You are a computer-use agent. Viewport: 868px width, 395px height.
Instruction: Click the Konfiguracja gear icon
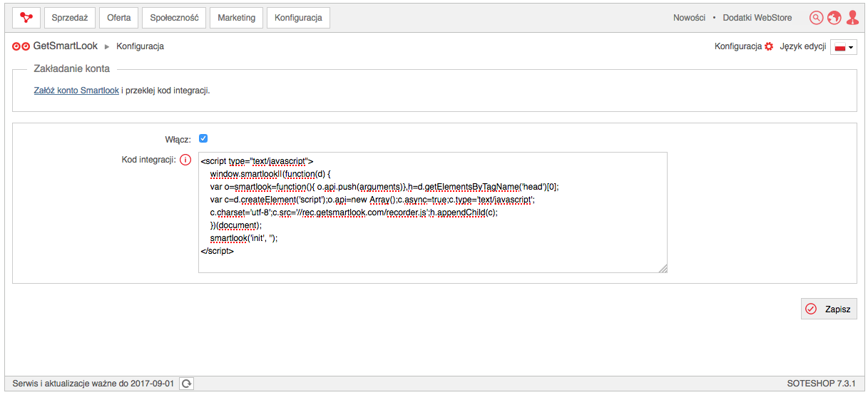pos(769,46)
